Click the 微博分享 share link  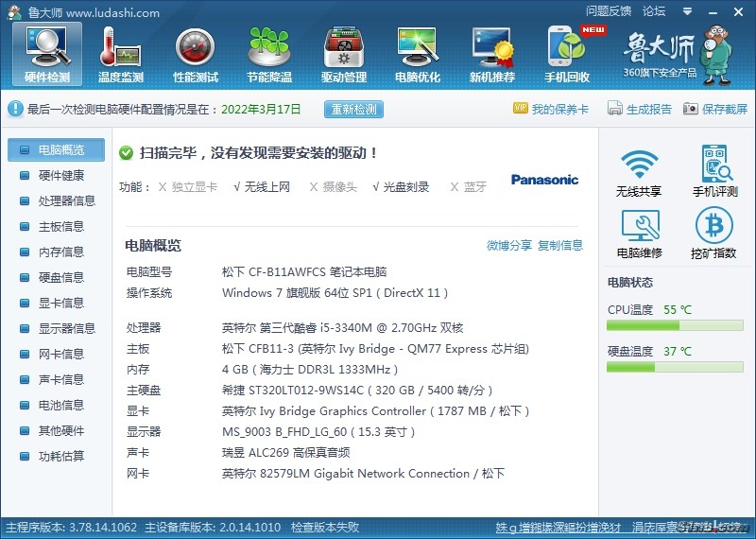coord(509,246)
